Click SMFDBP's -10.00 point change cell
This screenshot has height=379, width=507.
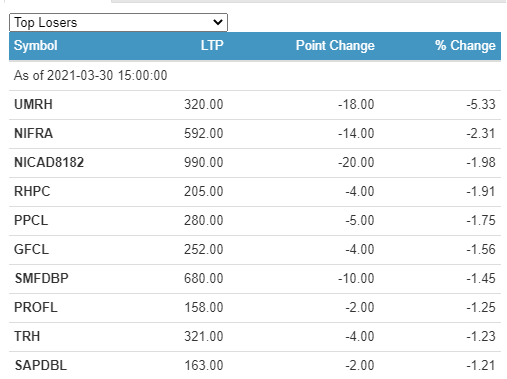click(x=356, y=279)
